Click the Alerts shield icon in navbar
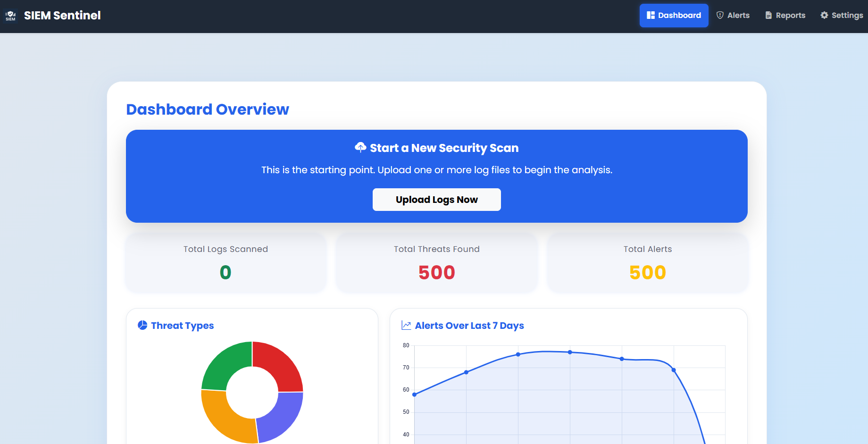Image resolution: width=868 pixels, height=444 pixels. pyautogui.click(x=720, y=16)
